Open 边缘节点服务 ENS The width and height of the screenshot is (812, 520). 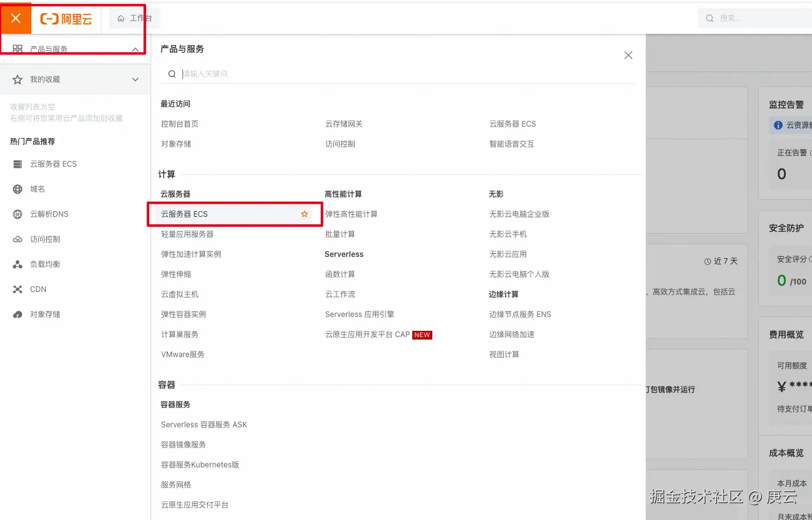click(520, 315)
